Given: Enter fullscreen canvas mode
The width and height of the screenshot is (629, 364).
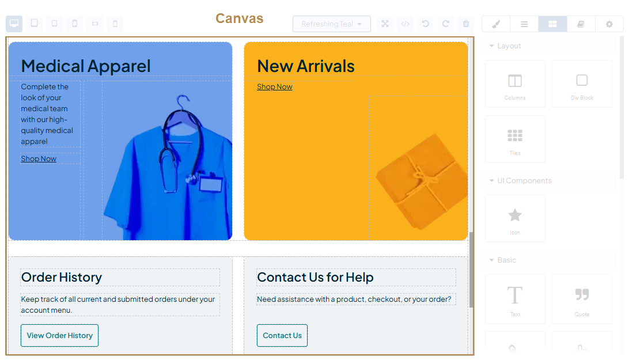Looking at the screenshot, I should click(x=385, y=24).
